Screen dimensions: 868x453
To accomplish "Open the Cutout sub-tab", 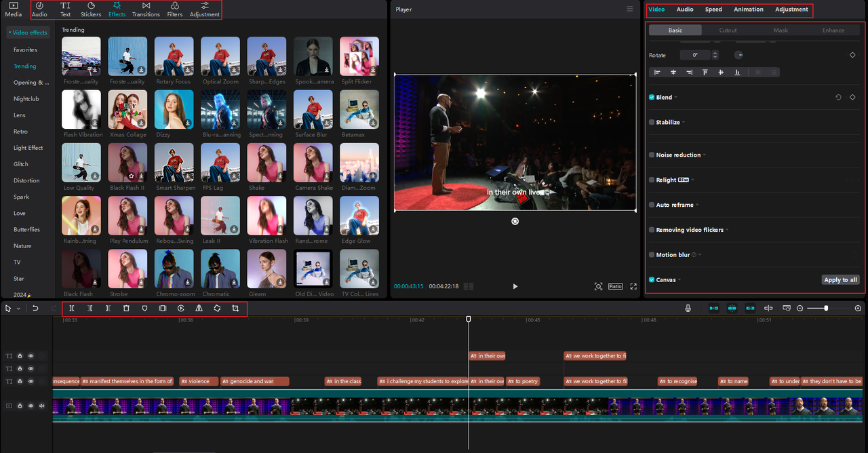I will [x=728, y=30].
